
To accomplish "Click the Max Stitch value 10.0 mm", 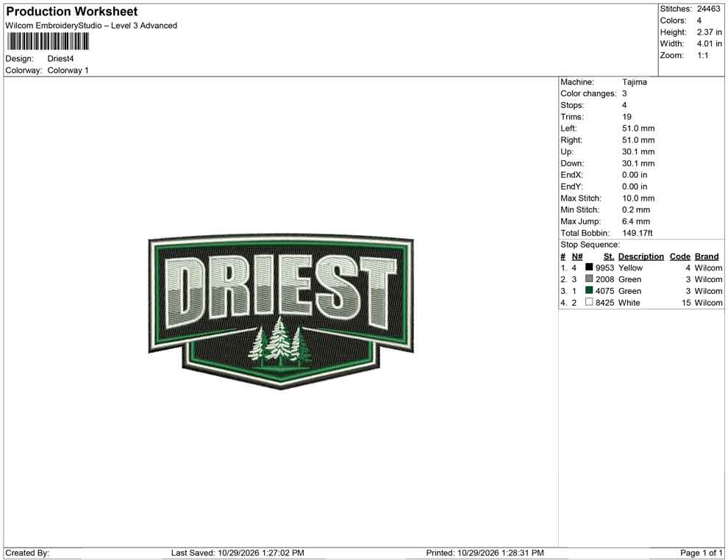I will point(638,198).
